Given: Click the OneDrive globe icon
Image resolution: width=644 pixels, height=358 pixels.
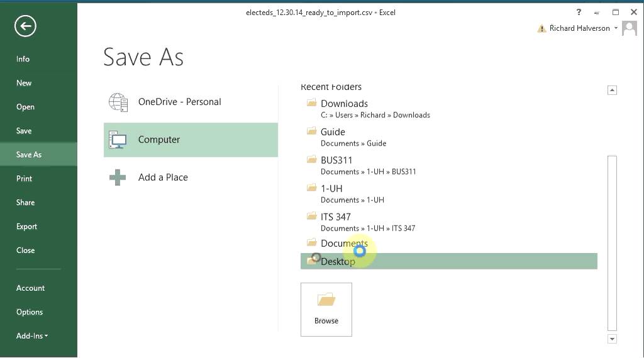Looking at the screenshot, I should (118, 102).
